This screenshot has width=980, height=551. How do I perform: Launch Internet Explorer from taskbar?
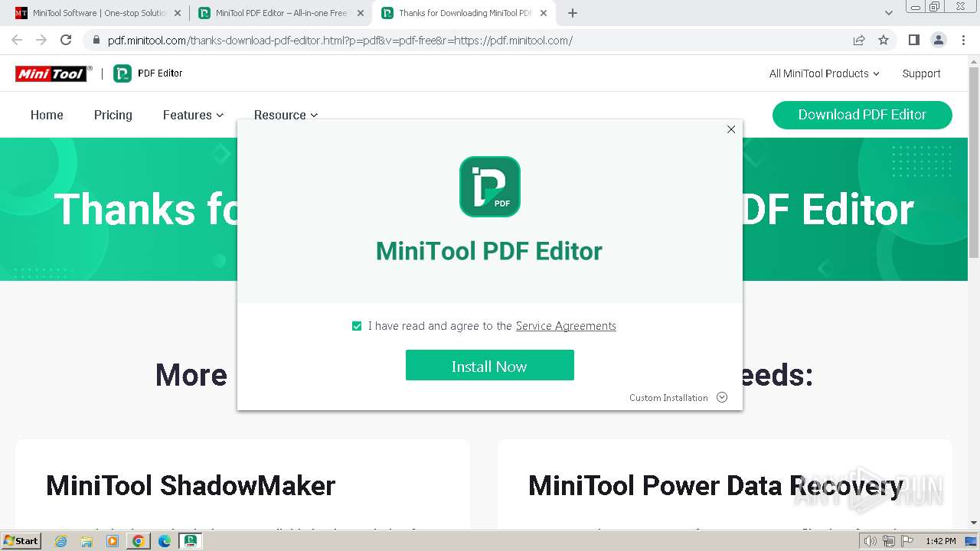tap(60, 541)
